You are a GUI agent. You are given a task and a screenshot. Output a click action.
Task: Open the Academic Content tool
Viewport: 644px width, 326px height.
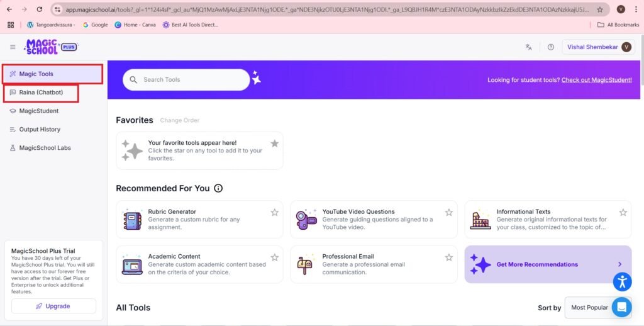[x=199, y=264]
